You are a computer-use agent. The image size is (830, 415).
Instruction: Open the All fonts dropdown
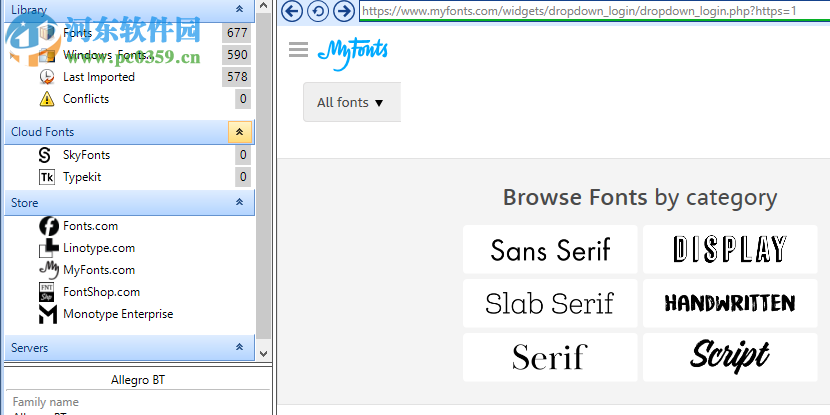tap(351, 102)
